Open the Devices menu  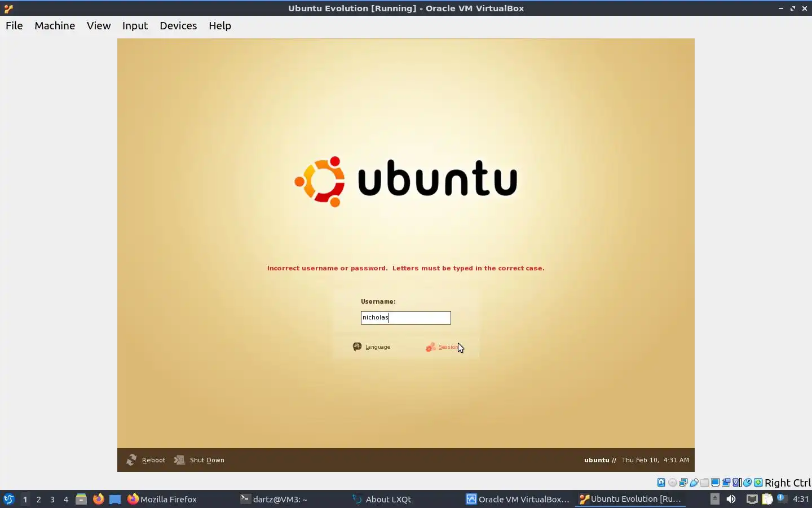pyautogui.click(x=178, y=26)
